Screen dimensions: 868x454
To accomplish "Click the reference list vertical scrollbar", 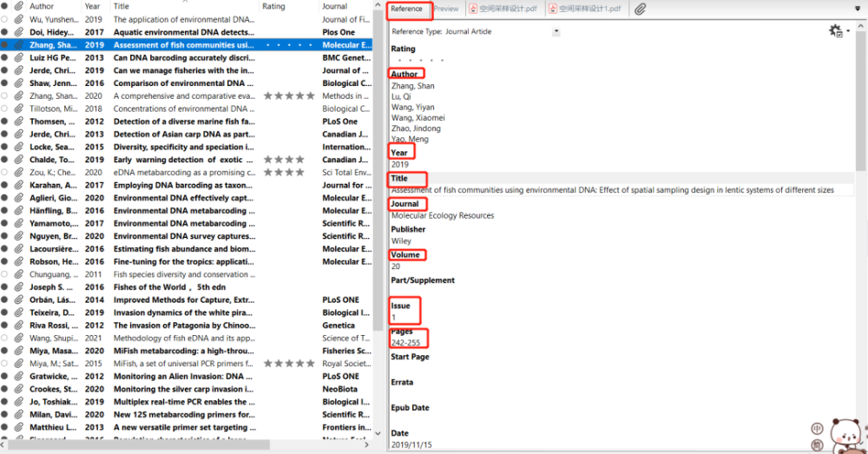I will 378,172.
